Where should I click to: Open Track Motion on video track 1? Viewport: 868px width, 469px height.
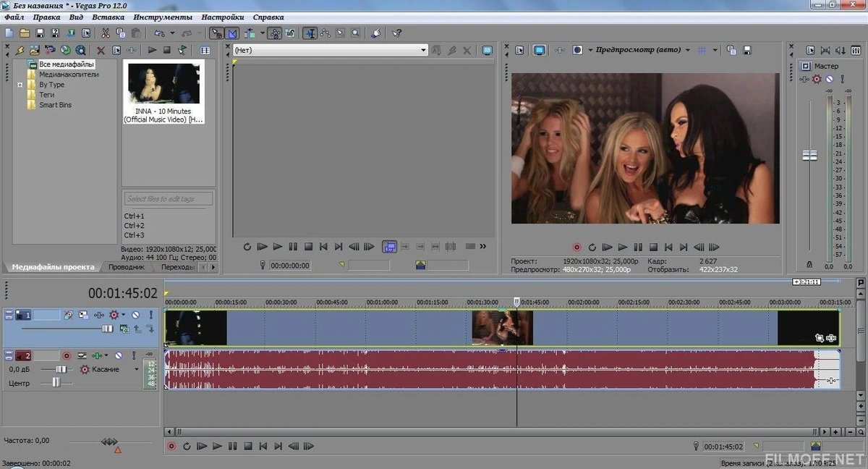point(84,315)
